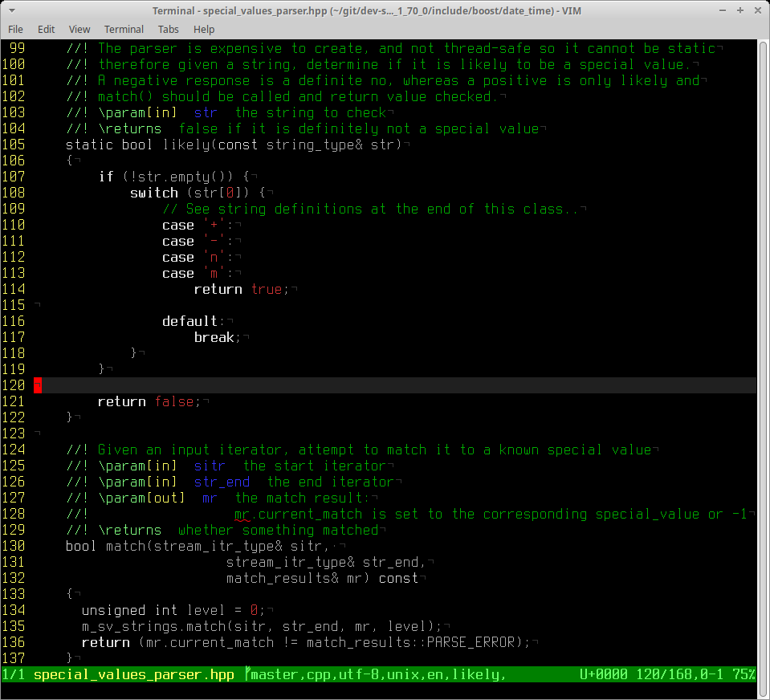Click the 'U+0000' status value
This screenshot has height=700, width=770.
point(604,674)
